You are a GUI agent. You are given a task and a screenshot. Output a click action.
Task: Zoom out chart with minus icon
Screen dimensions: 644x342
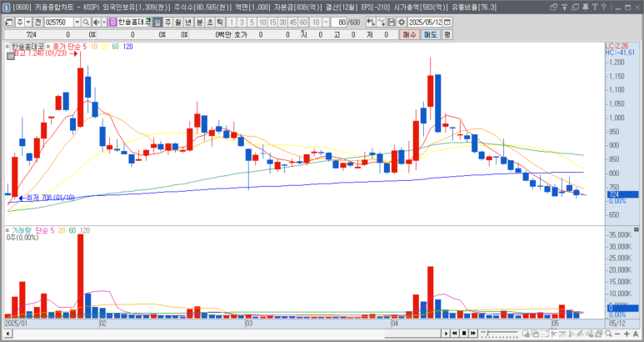click(x=617, y=334)
